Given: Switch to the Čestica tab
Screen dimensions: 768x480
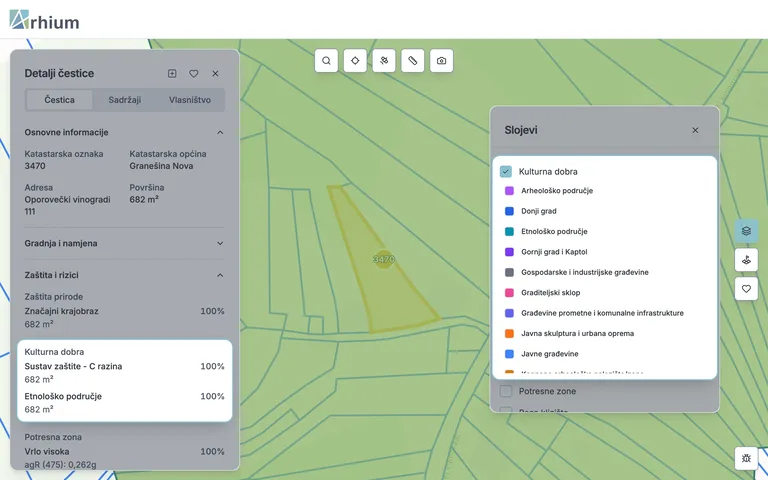Looking at the screenshot, I should [60, 100].
